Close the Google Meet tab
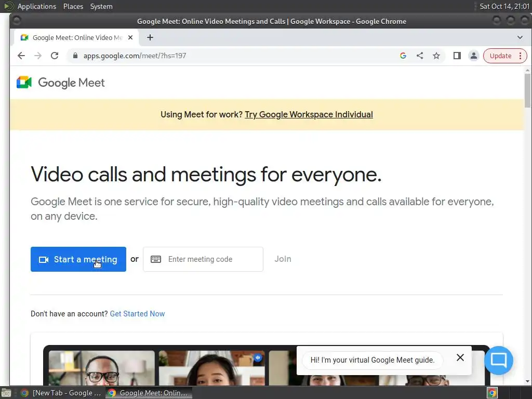 130,37
